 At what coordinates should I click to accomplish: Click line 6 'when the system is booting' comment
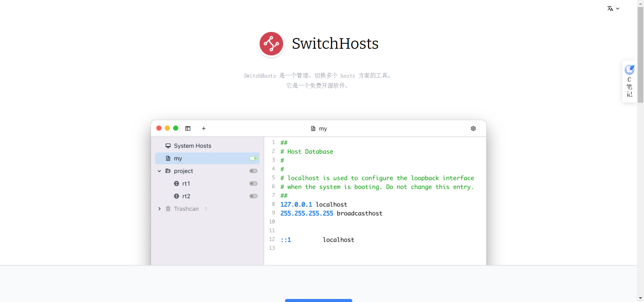tap(377, 187)
